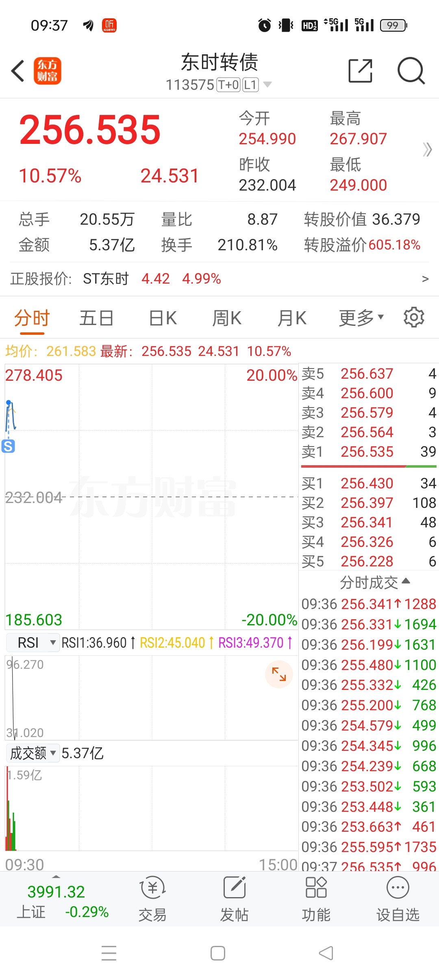The height and width of the screenshot is (980, 439).
Task: Expand 上证 index bar arrow
Action: click(x=56, y=877)
